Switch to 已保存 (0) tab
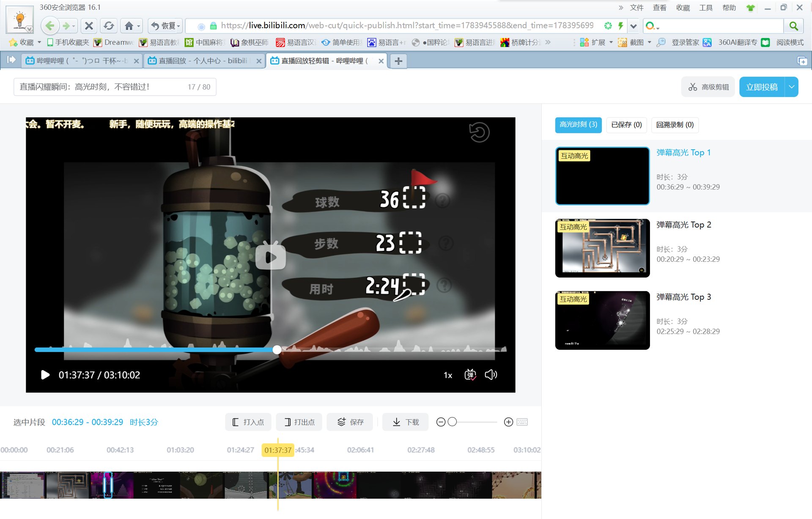812x519 pixels. [x=626, y=125]
